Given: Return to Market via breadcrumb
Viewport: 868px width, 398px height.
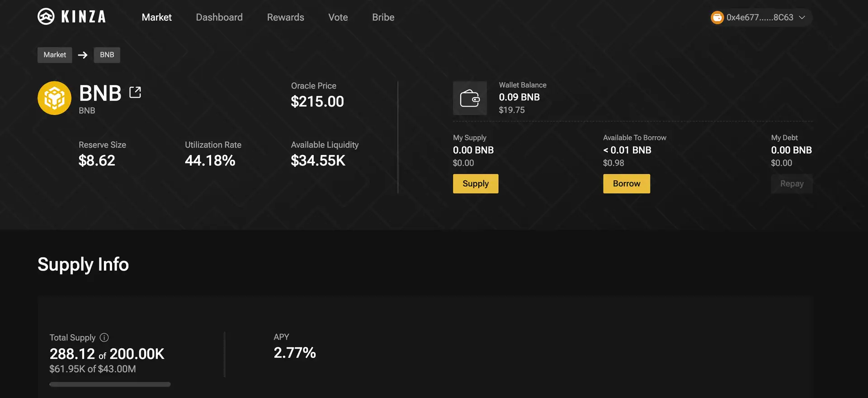Looking at the screenshot, I should coord(55,55).
